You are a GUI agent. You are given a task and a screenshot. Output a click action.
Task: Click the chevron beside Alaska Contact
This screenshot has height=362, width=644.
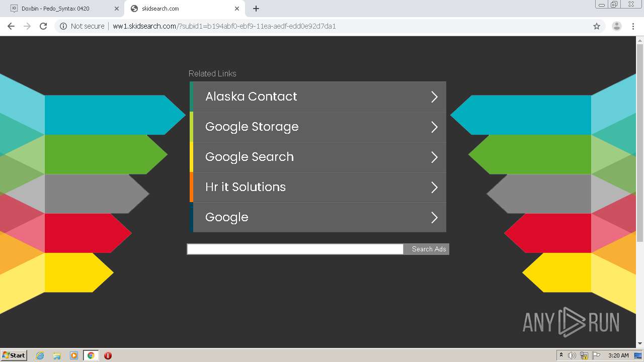(434, 97)
